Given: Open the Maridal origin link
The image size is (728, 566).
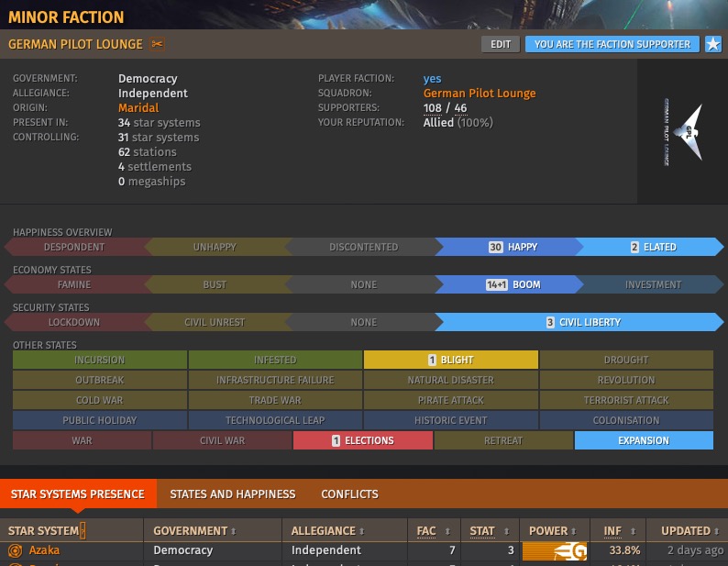Looking at the screenshot, I should pos(138,108).
